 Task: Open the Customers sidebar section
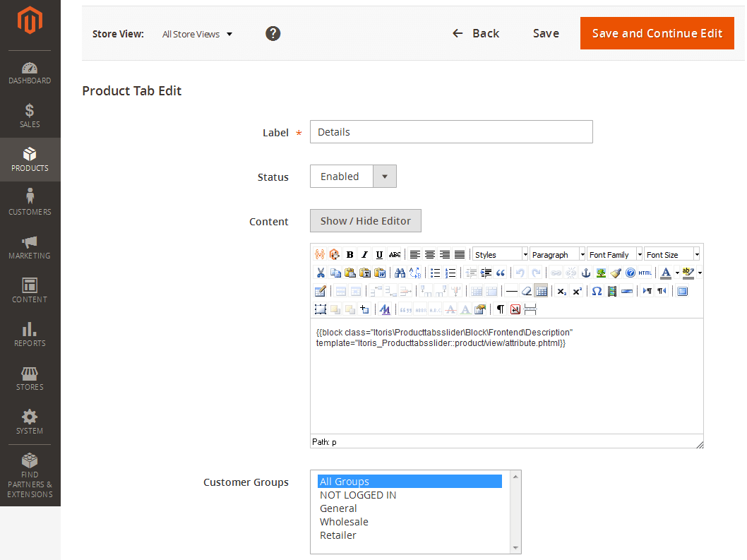[x=30, y=203]
